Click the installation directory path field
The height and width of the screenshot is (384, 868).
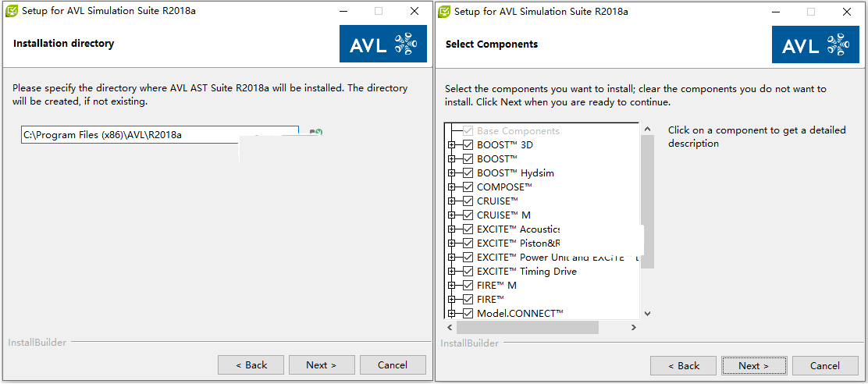[x=160, y=134]
